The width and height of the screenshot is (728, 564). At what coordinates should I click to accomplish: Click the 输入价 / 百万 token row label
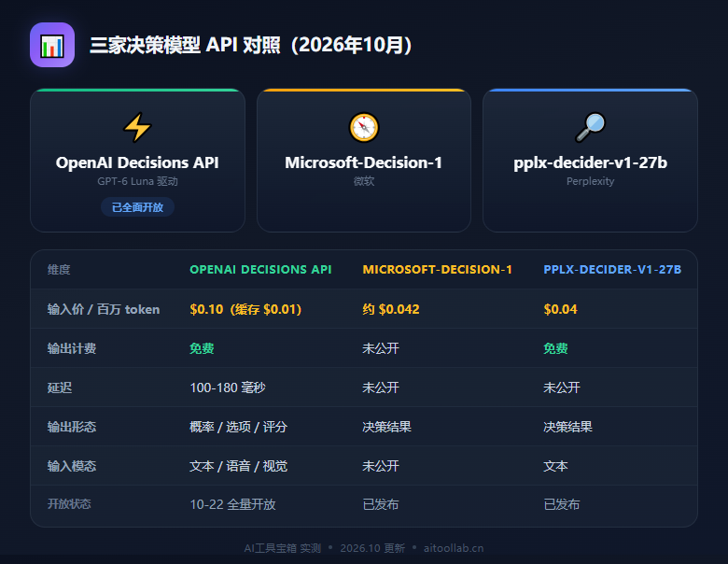click(x=104, y=309)
